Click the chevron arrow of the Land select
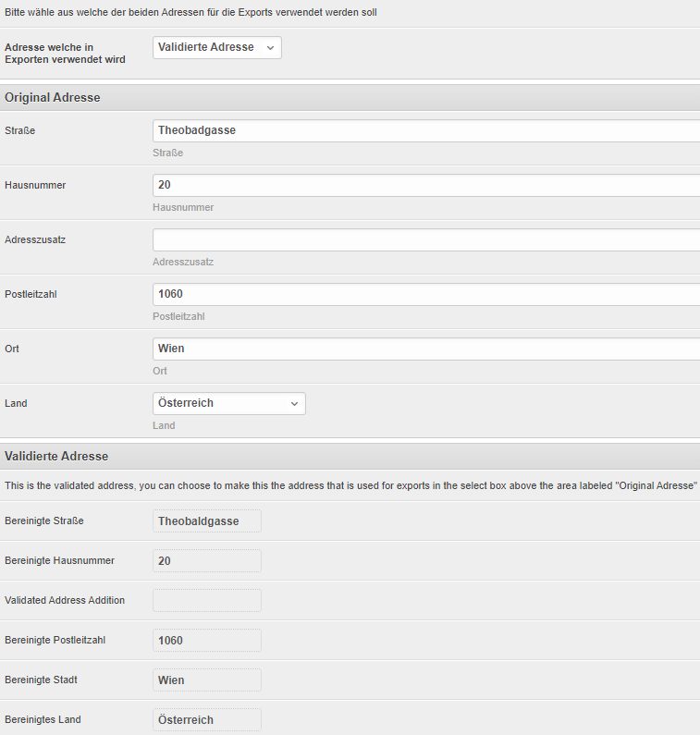Image resolution: width=700 pixels, height=735 pixels. [294, 404]
